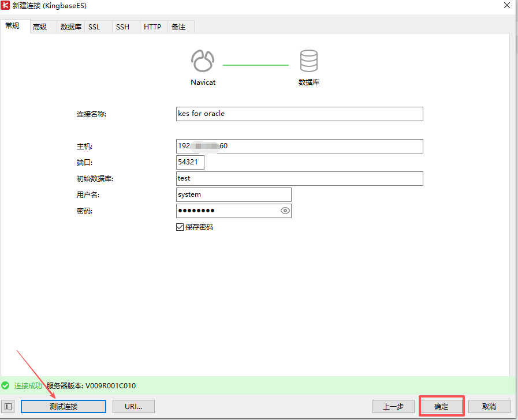This screenshot has width=518, height=420.
Task: Click the green connection success check icon
Action: [5, 385]
